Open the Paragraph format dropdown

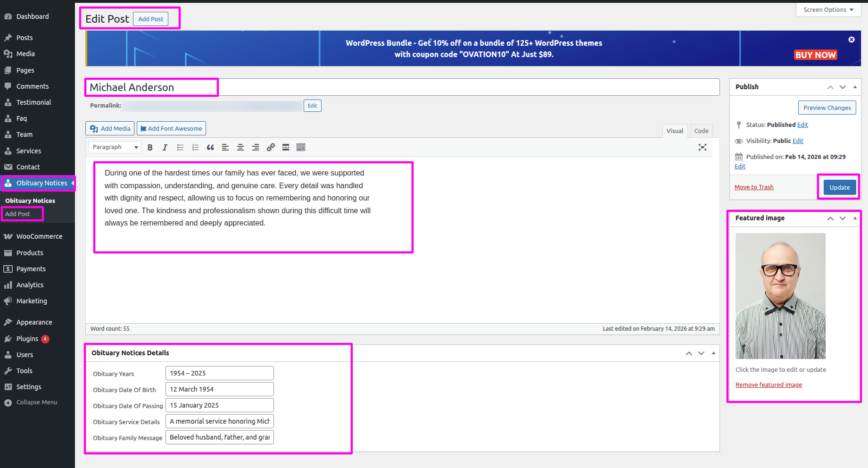pyautogui.click(x=115, y=147)
